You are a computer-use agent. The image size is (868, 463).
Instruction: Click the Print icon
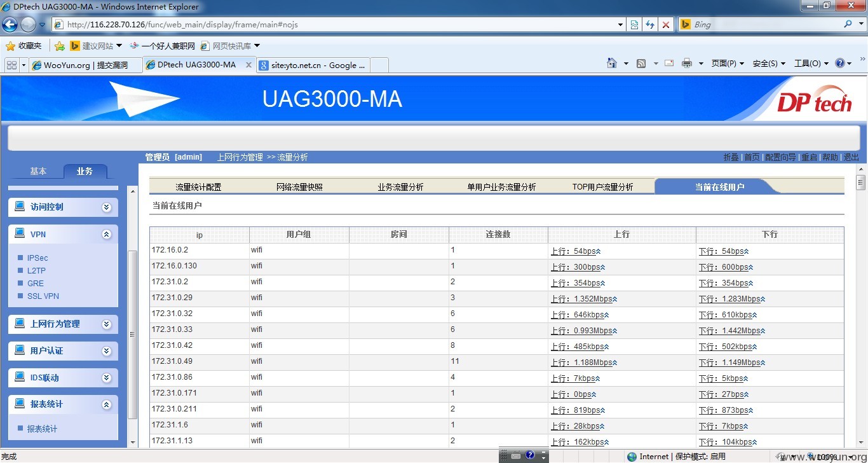[687, 63]
